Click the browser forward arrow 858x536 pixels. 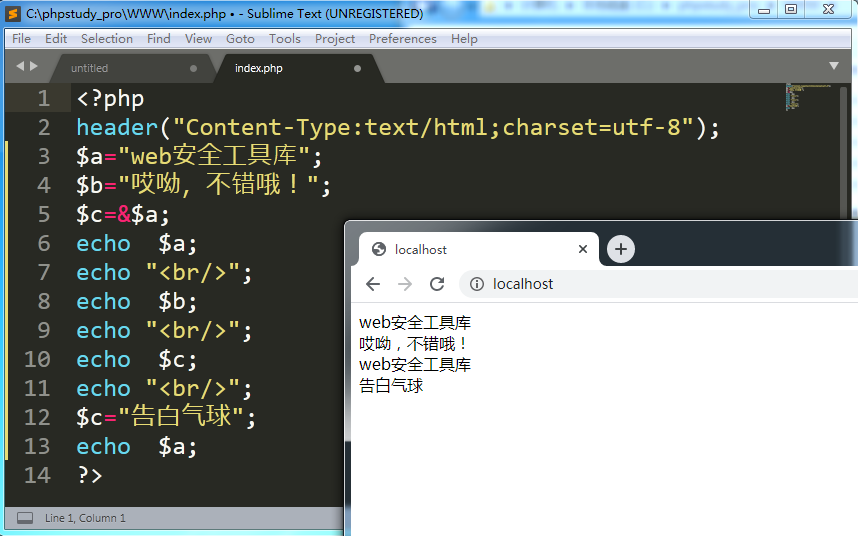405,284
